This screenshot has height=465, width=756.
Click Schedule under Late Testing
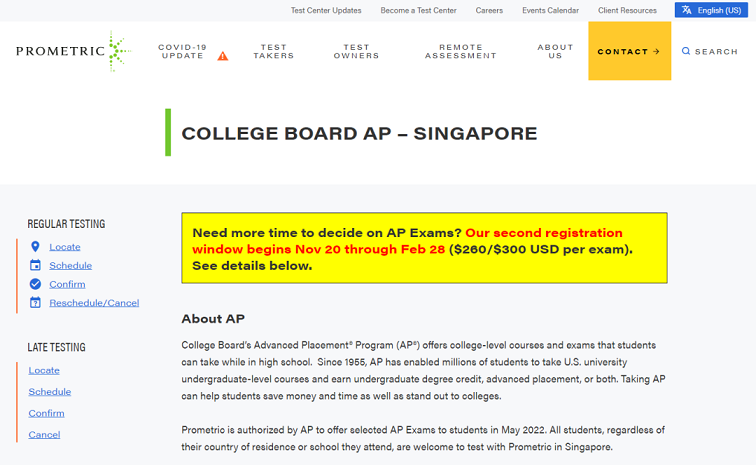[x=50, y=392]
